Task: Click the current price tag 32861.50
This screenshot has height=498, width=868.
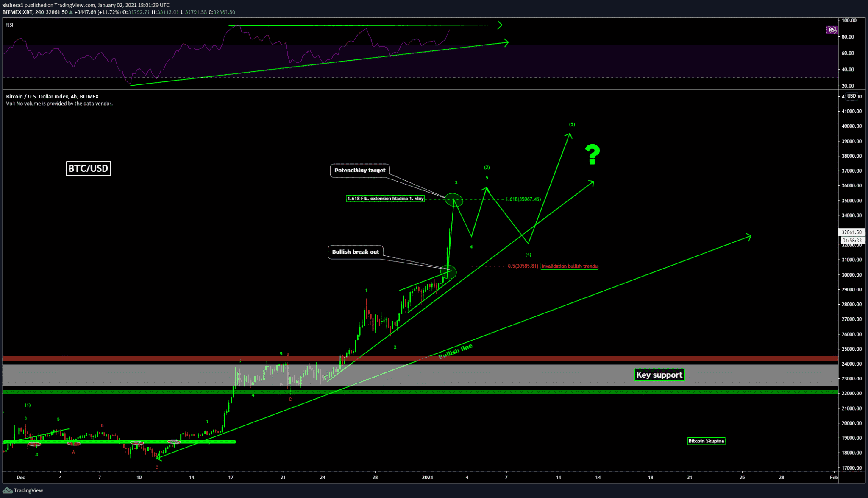Action: click(x=851, y=232)
